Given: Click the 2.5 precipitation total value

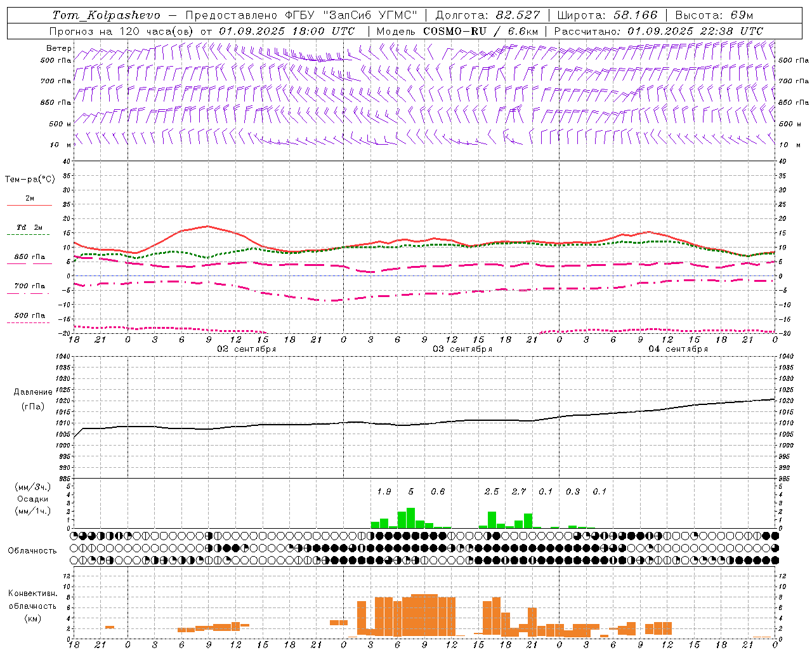Looking at the screenshot, I should 492,492.
